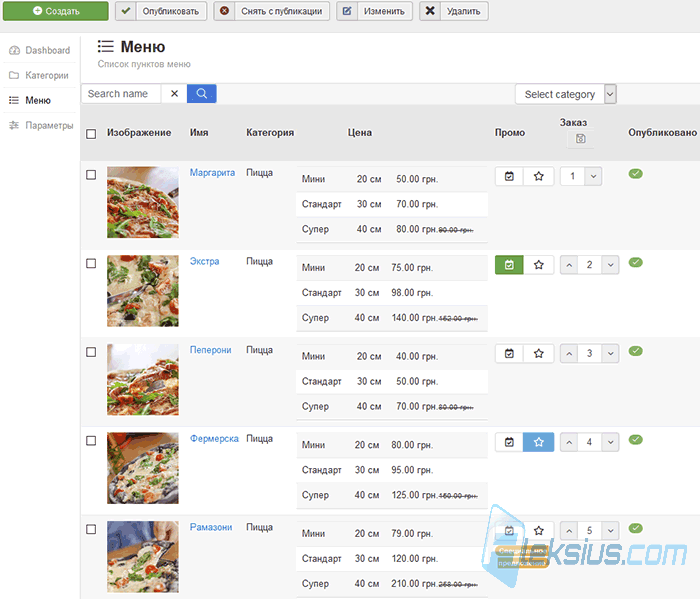Viewport: 700px width, 599px height.
Task: Open the Маргарита item link
Action: coord(212,173)
